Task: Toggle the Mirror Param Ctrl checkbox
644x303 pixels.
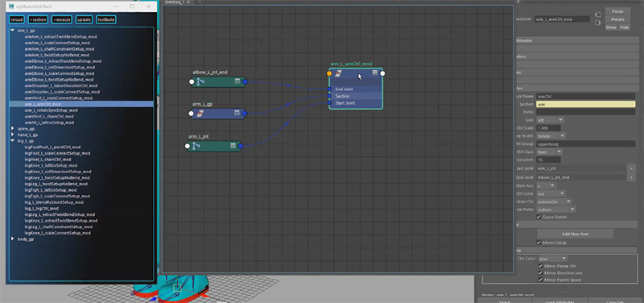Action: (x=540, y=266)
